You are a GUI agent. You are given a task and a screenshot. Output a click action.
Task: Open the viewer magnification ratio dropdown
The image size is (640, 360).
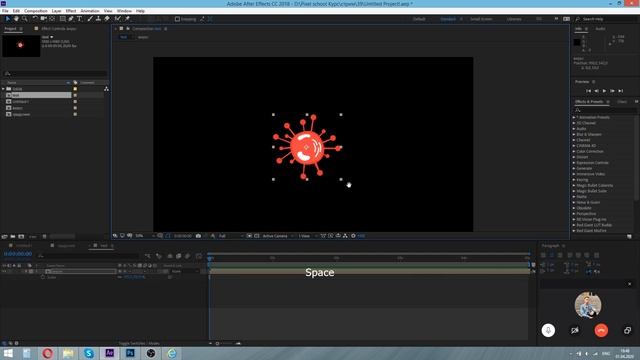point(145,236)
